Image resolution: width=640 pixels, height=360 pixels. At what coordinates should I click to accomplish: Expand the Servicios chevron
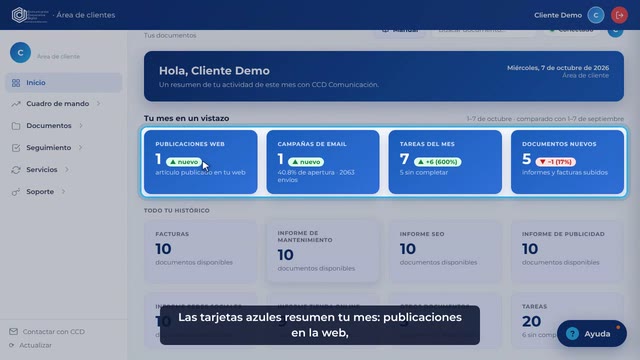pyautogui.click(x=67, y=169)
